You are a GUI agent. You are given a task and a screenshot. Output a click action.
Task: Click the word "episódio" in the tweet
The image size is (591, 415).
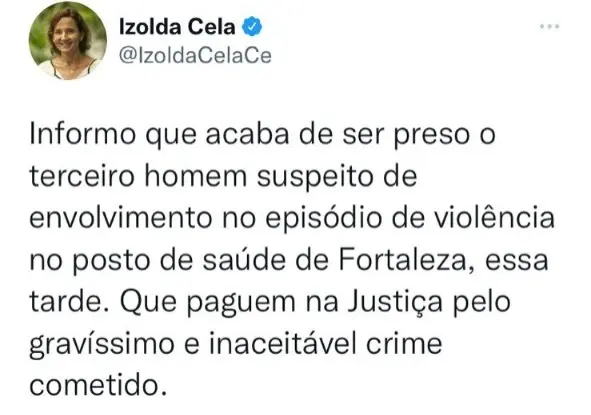click(324, 219)
